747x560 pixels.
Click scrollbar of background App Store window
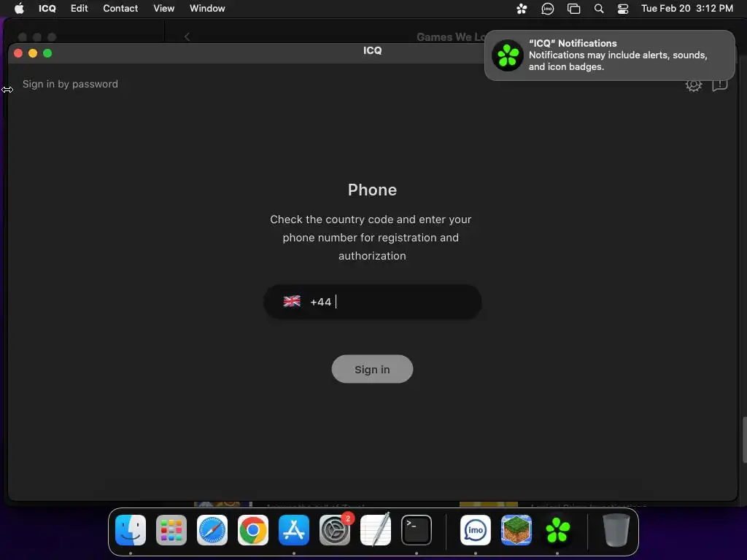tap(744, 440)
